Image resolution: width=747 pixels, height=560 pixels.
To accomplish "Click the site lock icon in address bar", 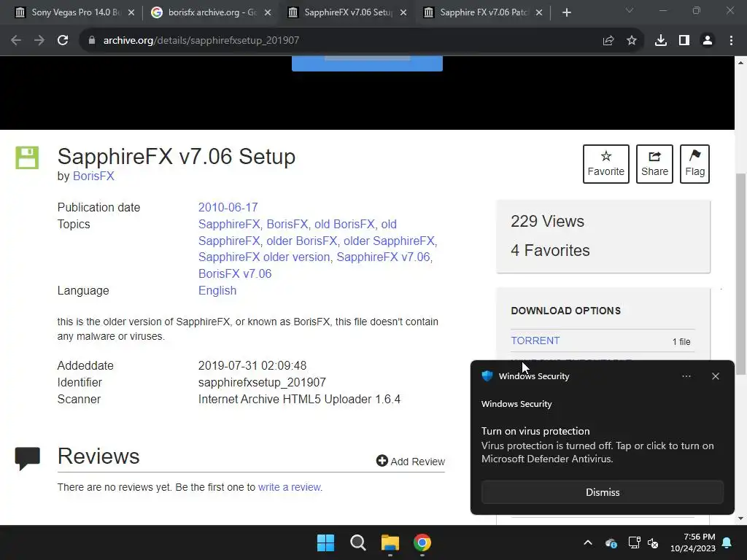I will coord(91,41).
